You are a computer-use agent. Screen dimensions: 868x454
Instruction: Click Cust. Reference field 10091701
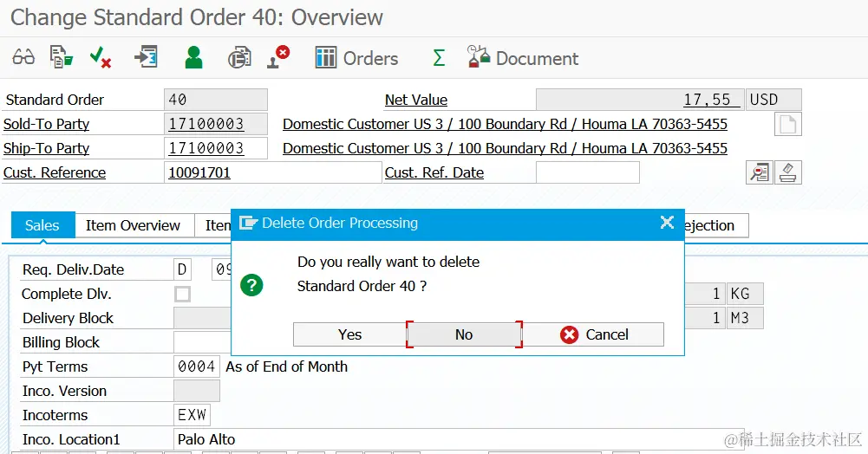pos(273,172)
